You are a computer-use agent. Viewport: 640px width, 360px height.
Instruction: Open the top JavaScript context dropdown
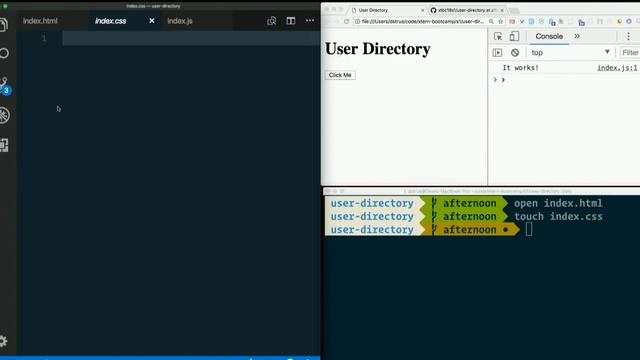(571, 53)
